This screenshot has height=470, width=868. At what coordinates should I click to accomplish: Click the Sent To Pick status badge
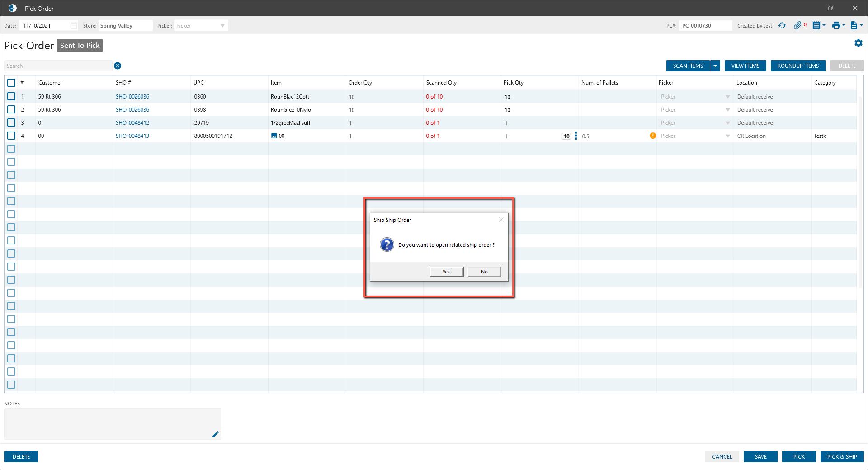[x=80, y=46]
